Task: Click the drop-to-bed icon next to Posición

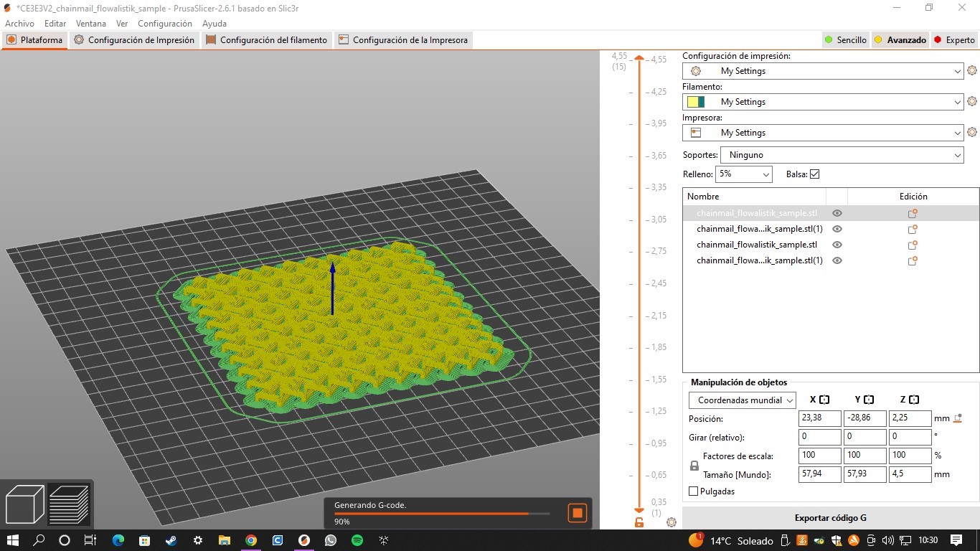Action: (x=957, y=418)
